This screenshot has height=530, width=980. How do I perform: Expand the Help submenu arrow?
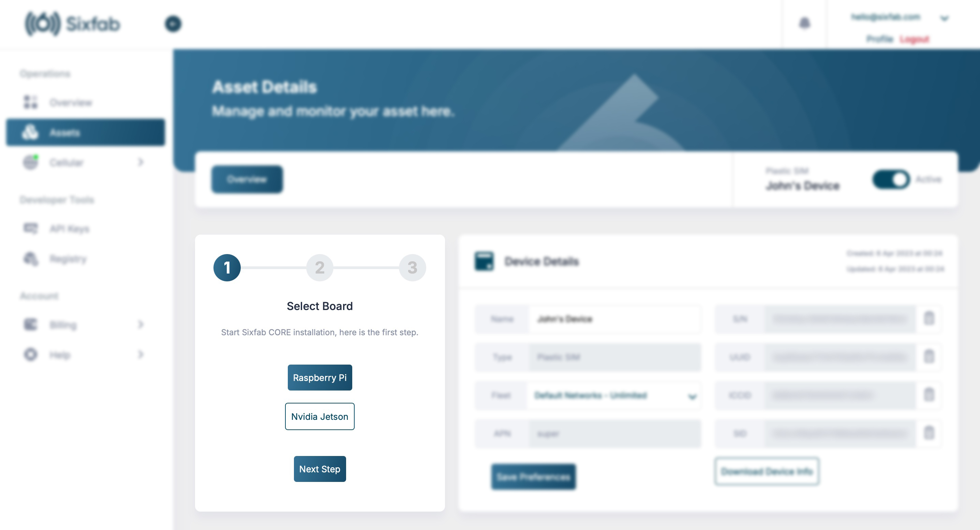142,355
